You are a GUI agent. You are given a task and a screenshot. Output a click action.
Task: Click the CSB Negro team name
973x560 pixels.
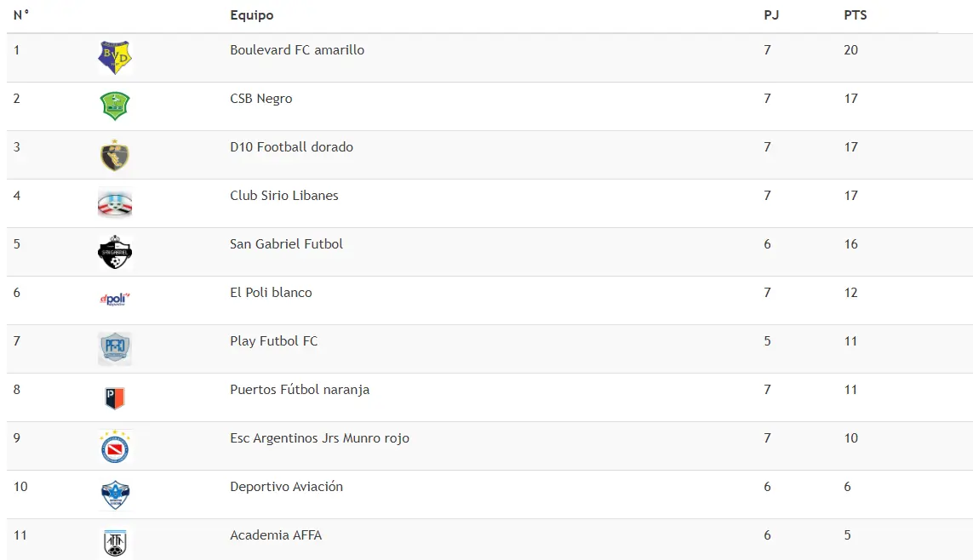[261, 99]
